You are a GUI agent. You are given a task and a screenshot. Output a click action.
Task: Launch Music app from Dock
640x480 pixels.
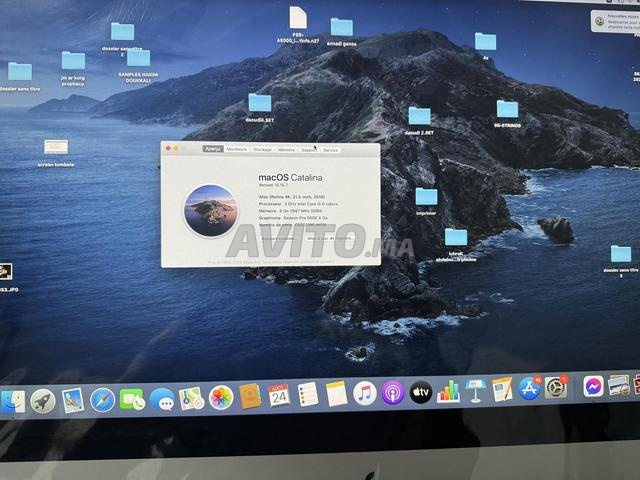(x=364, y=393)
